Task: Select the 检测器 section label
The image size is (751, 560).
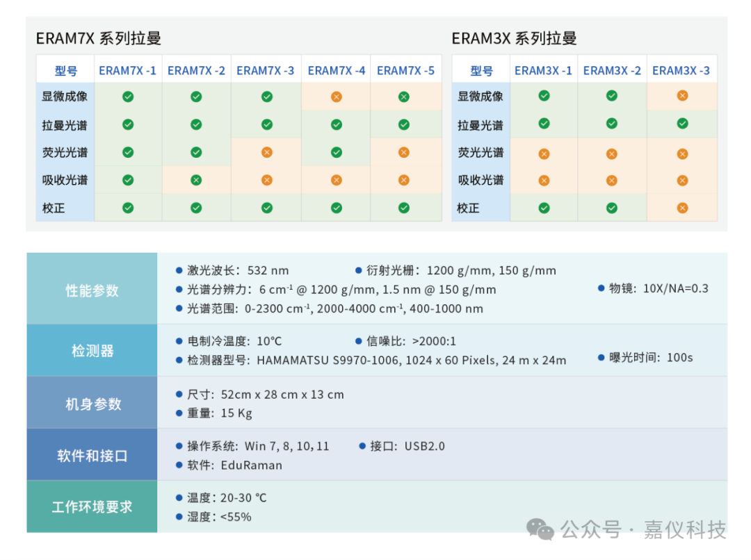Action: [x=92, y=351]
